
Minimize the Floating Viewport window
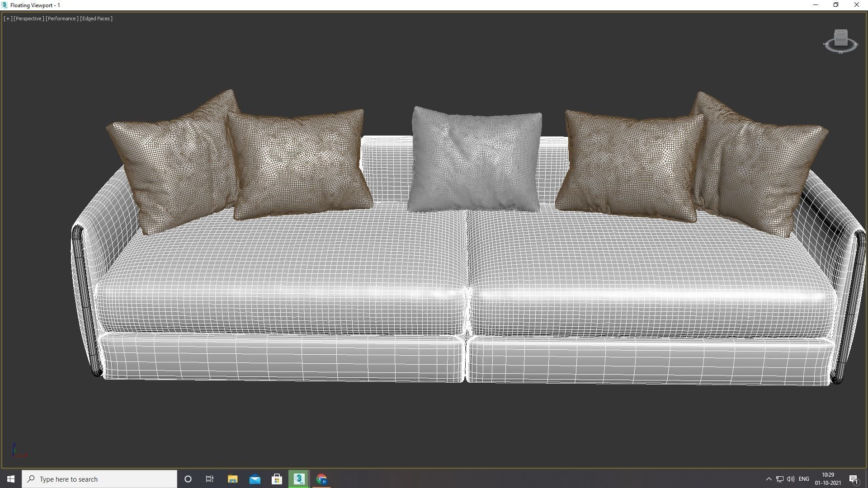(816, 5)
